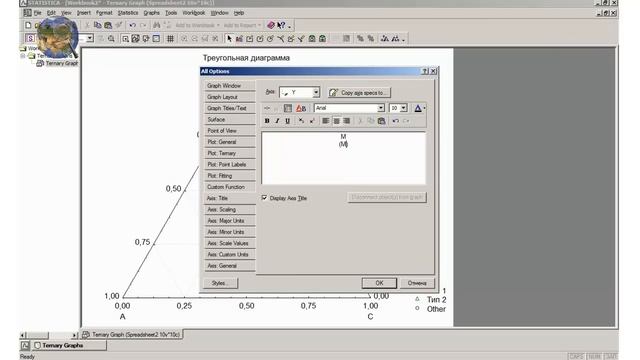
Task: Create a new document from main toolbar
Action: point(28,25)
